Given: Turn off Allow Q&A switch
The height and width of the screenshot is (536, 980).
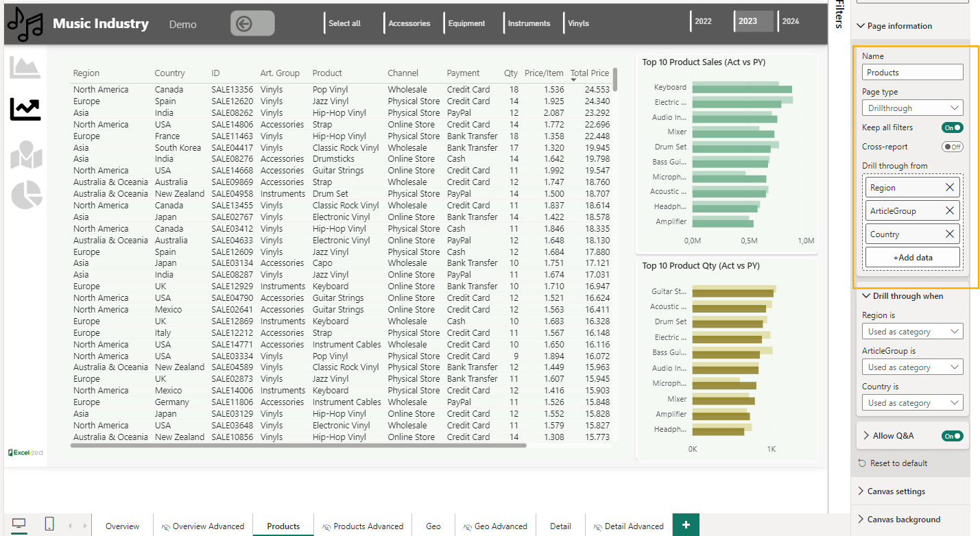Looking at the screenshot, I should point(952,436).
